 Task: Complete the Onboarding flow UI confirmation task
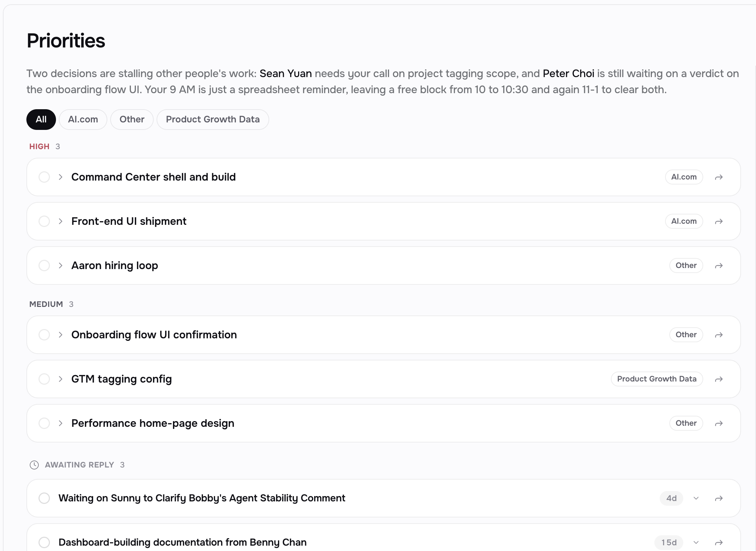(x=44, y=335)
